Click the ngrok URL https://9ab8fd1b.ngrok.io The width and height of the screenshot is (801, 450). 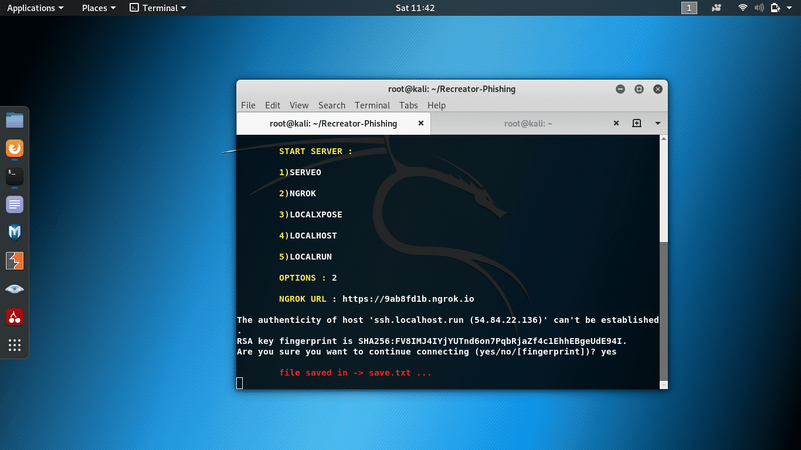point(408,299)
